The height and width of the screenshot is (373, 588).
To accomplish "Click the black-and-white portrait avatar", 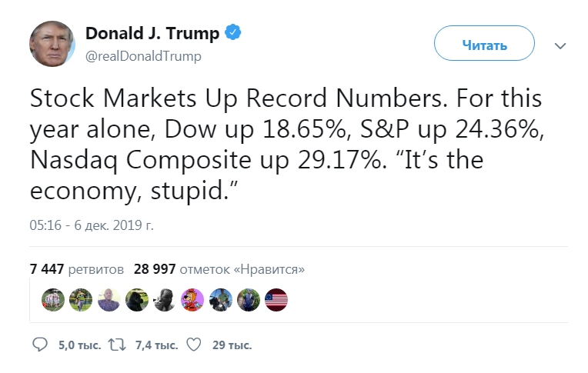I will coord(163,299).
